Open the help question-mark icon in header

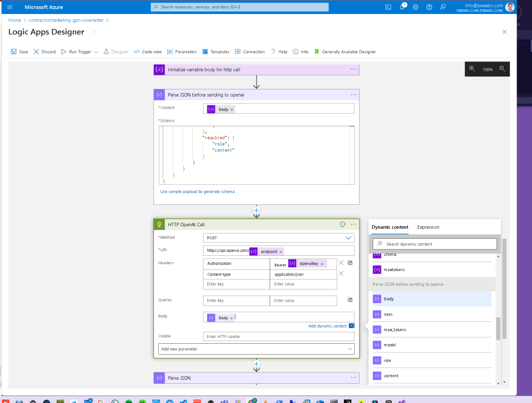coord(429,7)
